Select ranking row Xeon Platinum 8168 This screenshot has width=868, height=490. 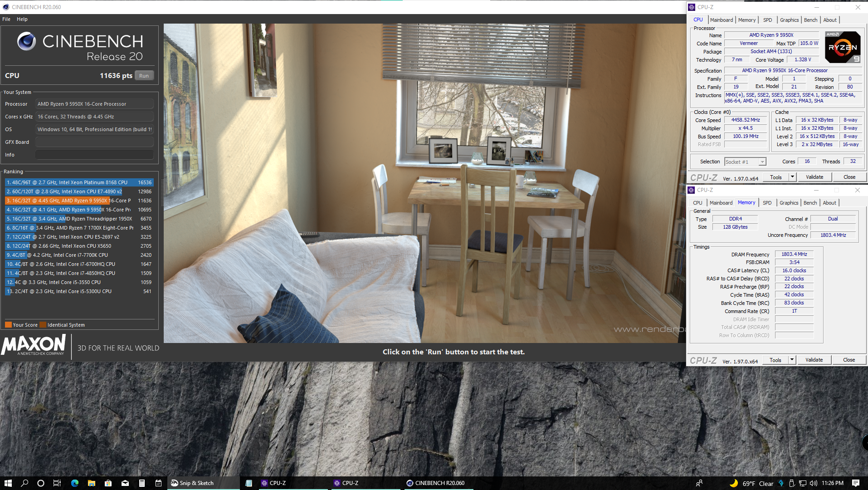[79, 182]
